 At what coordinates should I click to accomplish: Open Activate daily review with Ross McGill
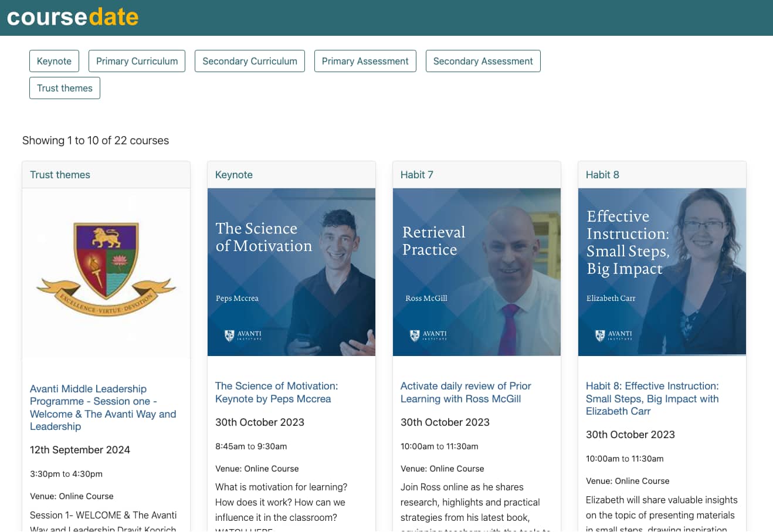466,392
